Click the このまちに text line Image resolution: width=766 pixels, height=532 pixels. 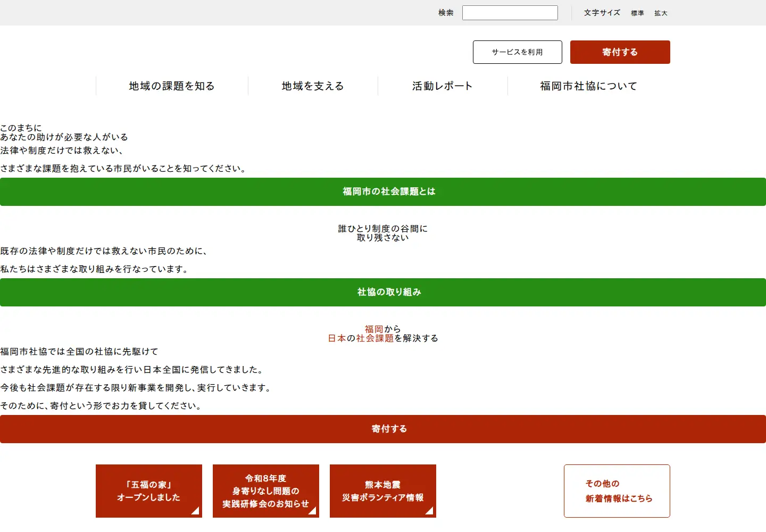pos(21,128)
